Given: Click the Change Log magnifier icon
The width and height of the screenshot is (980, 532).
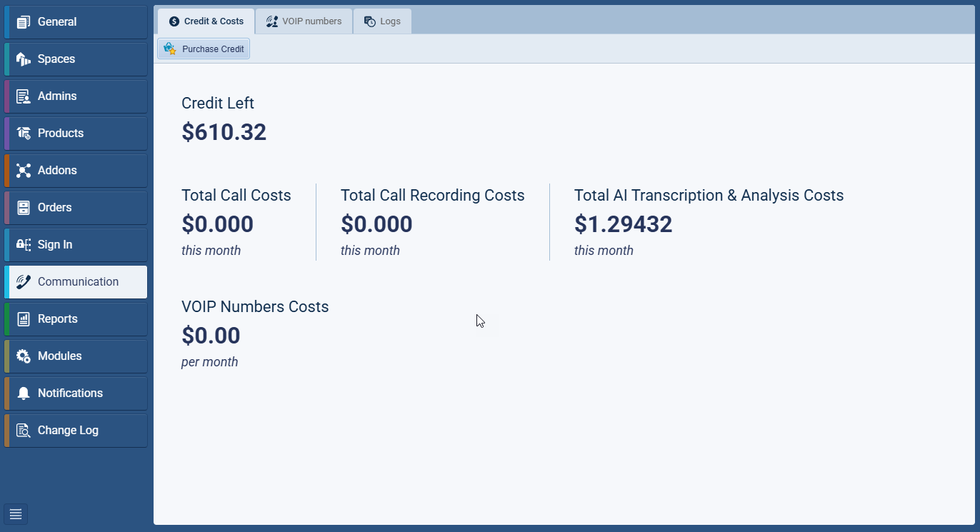Looking at the screenshot, I should pos(24,431).
